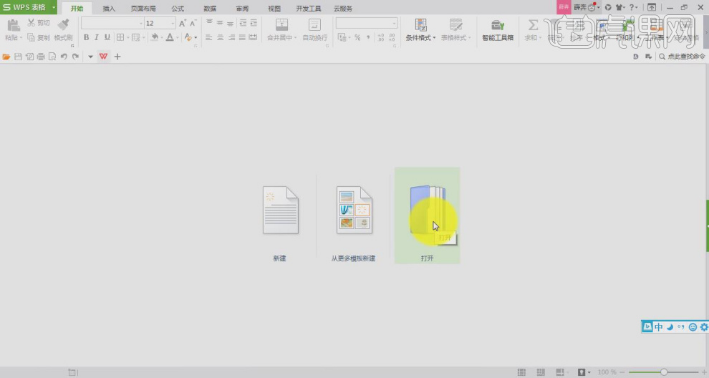Click the align right icon
709x378 pixels.
[x=231, y=37]
